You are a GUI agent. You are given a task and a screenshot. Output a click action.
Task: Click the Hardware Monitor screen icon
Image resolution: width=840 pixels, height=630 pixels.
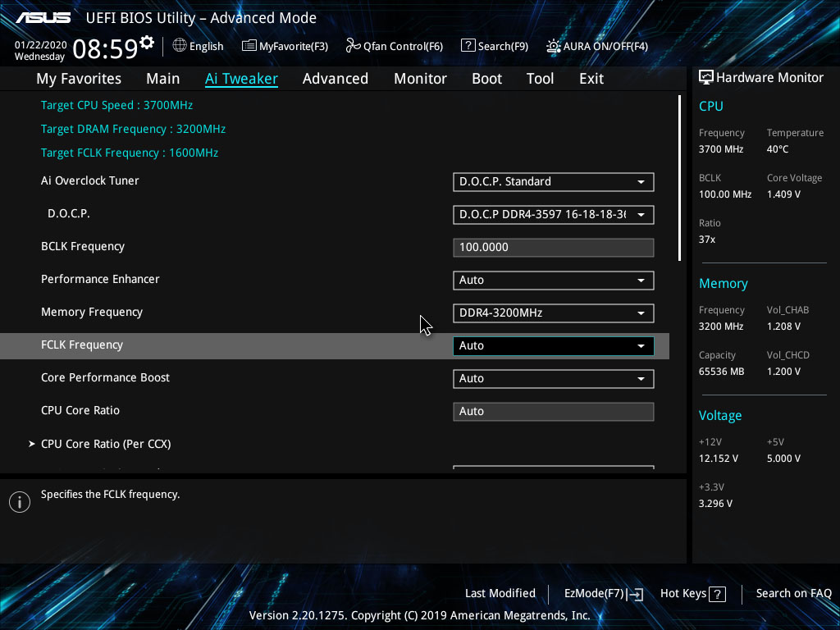click(706, 77)
